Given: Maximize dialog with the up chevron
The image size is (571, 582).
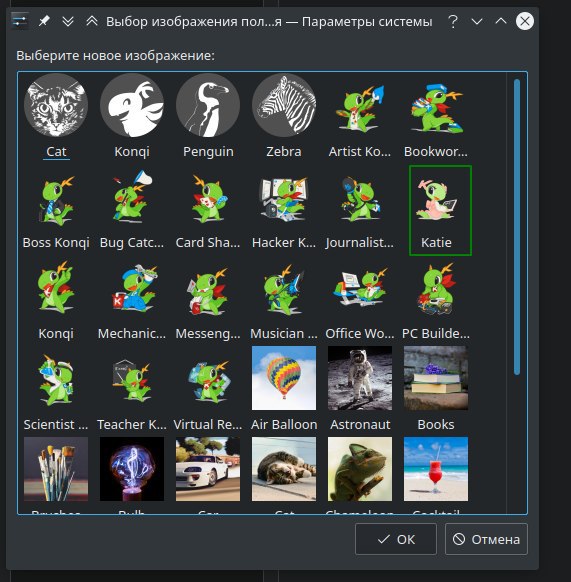Looking at the screenshot, I should (x=501, y=21).
